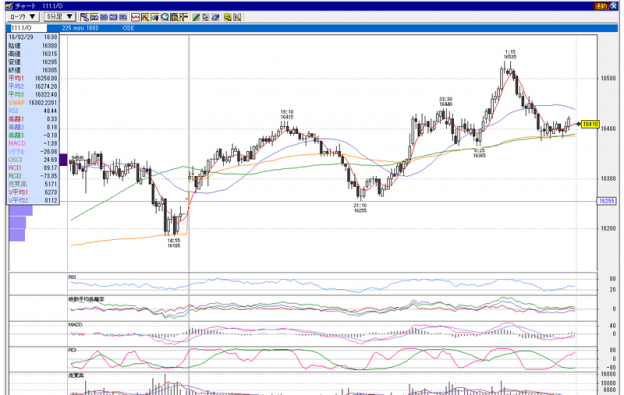Open the ローソク chart type dropdown

coord(23,17)
